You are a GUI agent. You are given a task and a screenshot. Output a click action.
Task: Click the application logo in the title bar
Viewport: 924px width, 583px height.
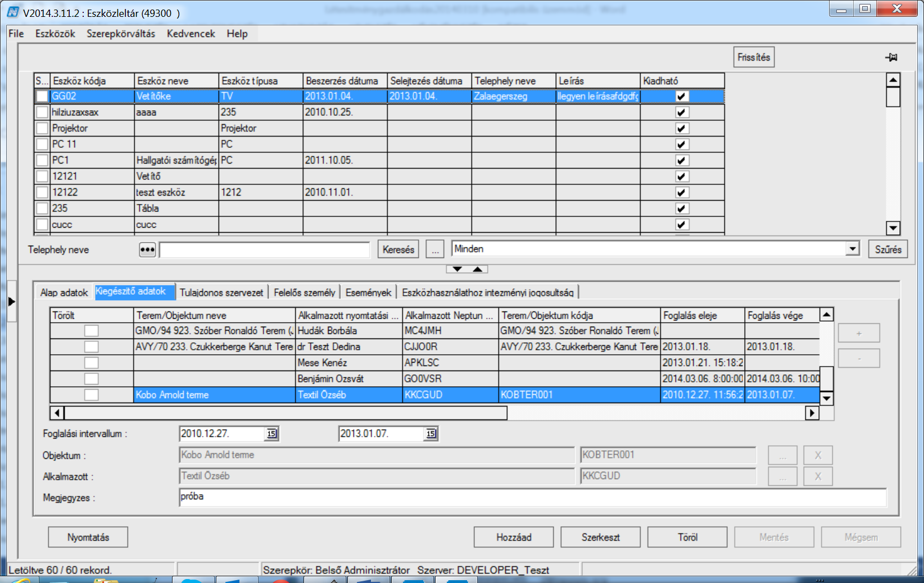tap(12, 12)
